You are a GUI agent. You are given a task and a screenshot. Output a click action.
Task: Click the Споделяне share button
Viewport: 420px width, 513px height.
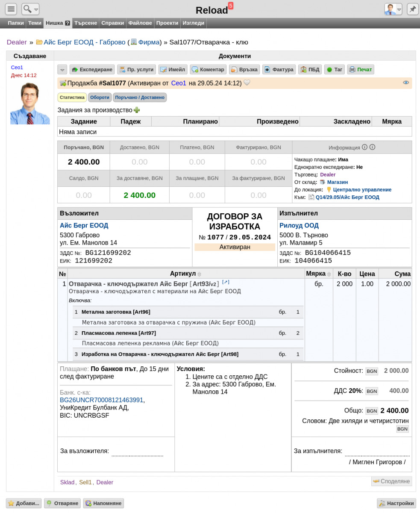point(391,481)
